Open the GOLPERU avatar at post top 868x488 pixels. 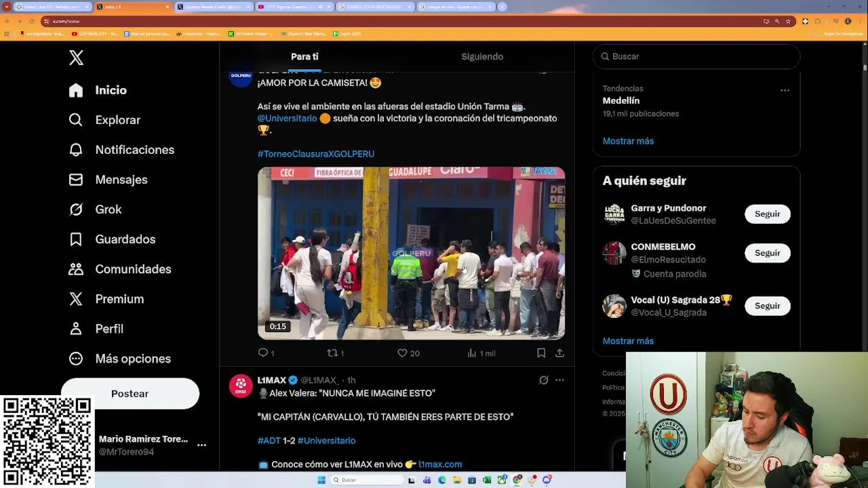[241, 77]
